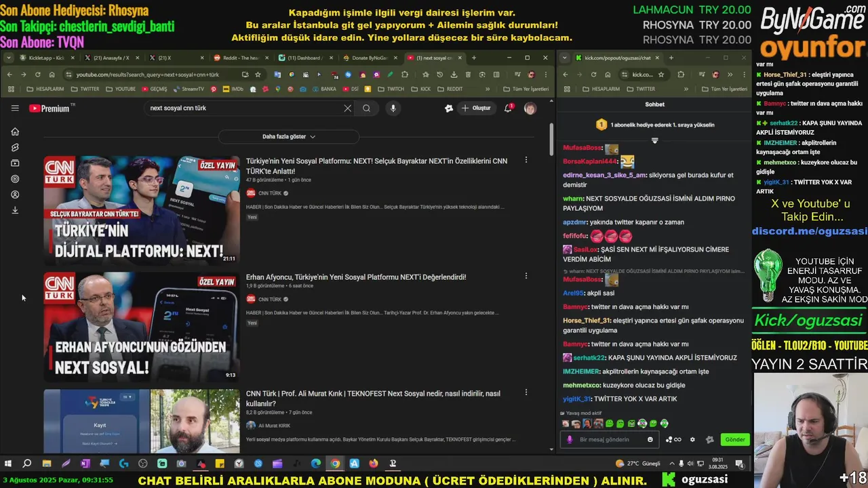Viewport: 868px width, 488px height.
Task: Open more options for the Selçuk Bayraktar video
Action: pyautogui.click(x=526, y=160)
